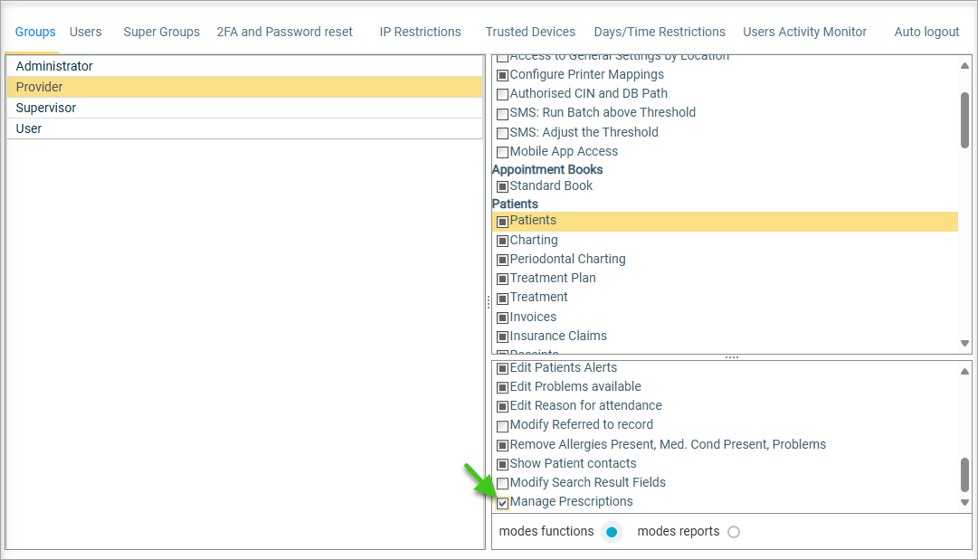
Task: Toggle Edit Patients Alerts checkbox
Action: point(502,368)
